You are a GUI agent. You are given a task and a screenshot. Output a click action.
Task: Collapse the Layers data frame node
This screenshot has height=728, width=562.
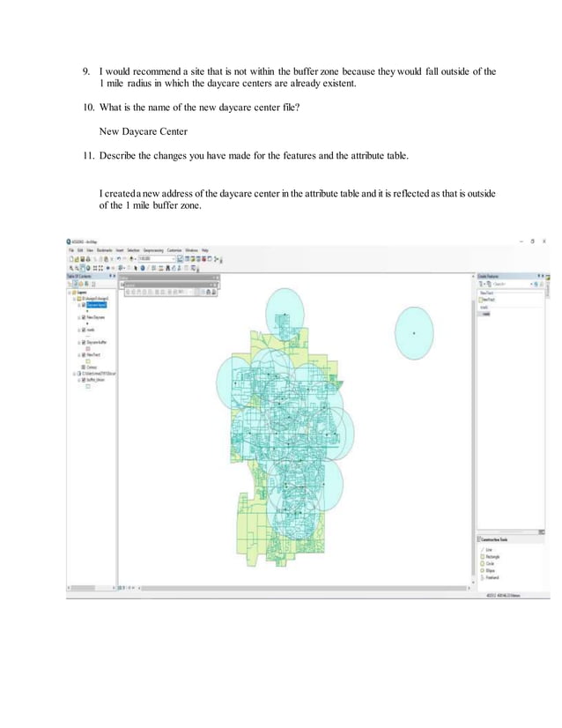(69, 293)
